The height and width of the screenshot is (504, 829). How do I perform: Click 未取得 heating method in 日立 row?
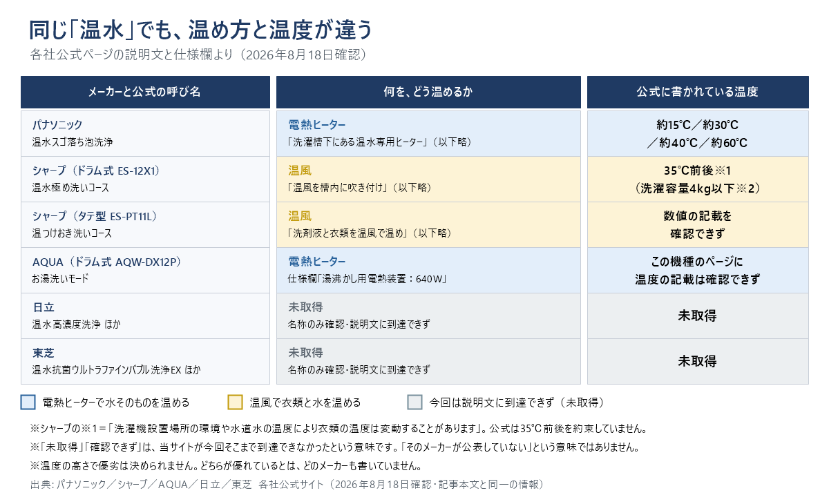[305, 307]
